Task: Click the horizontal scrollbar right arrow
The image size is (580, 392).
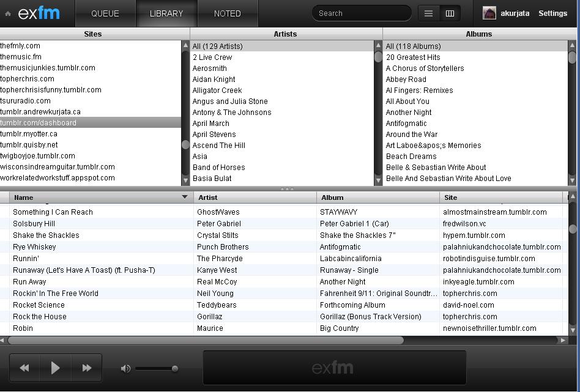Action: pos(563,340)
